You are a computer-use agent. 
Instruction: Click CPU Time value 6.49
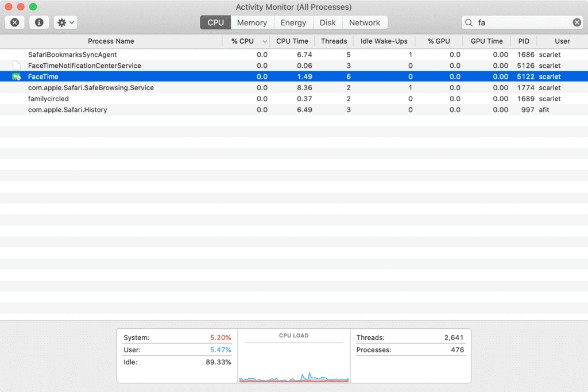click(304, 110)
